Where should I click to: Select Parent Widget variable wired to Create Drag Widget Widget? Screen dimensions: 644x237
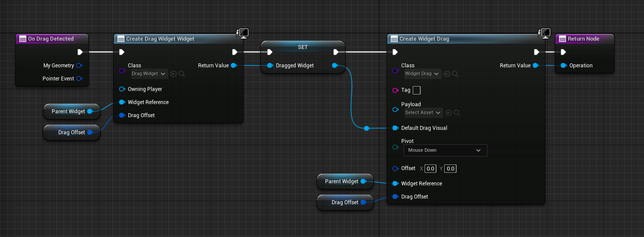72,112
